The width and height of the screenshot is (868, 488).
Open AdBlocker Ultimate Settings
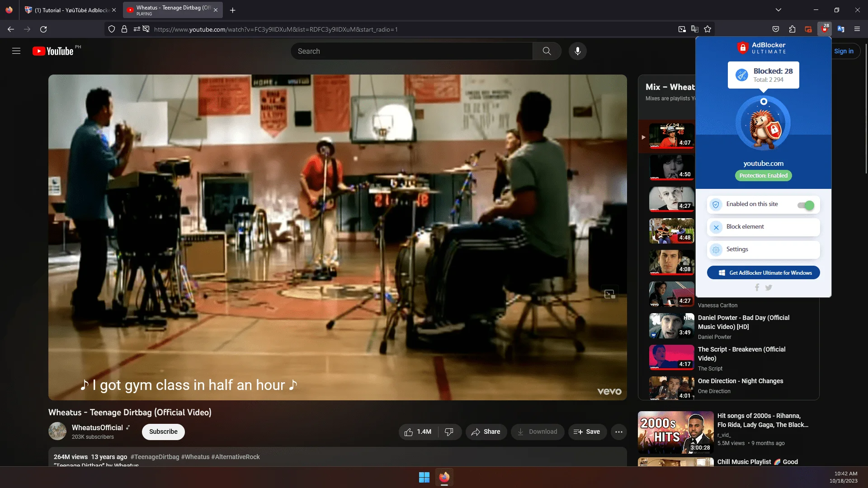point(763,250)
